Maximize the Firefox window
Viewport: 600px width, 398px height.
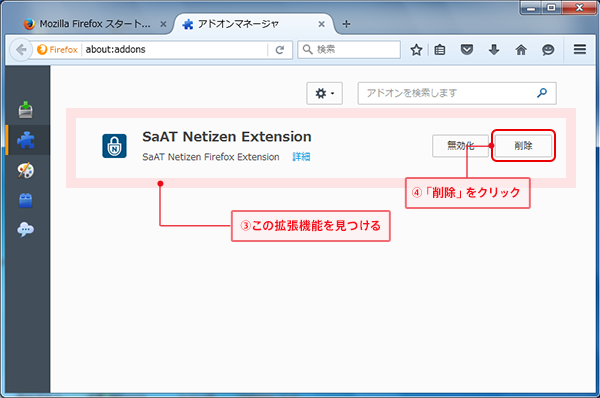click(x=551, y=8)
